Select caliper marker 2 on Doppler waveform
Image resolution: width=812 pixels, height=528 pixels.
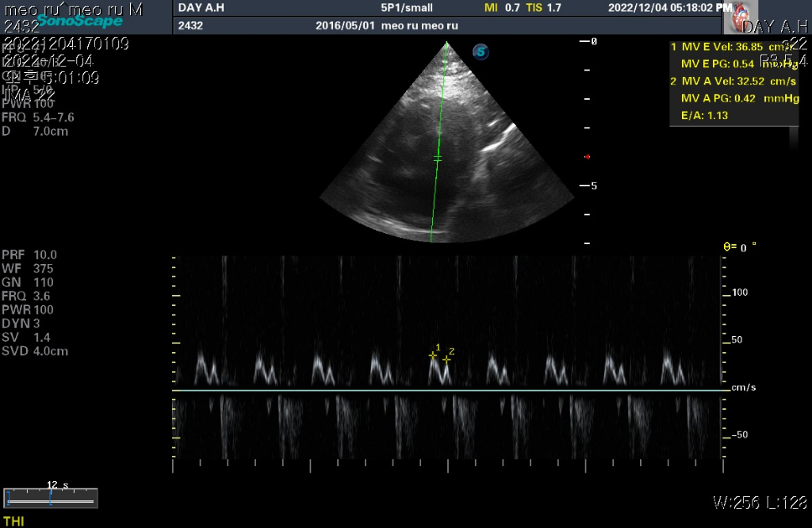pos(447,359)
